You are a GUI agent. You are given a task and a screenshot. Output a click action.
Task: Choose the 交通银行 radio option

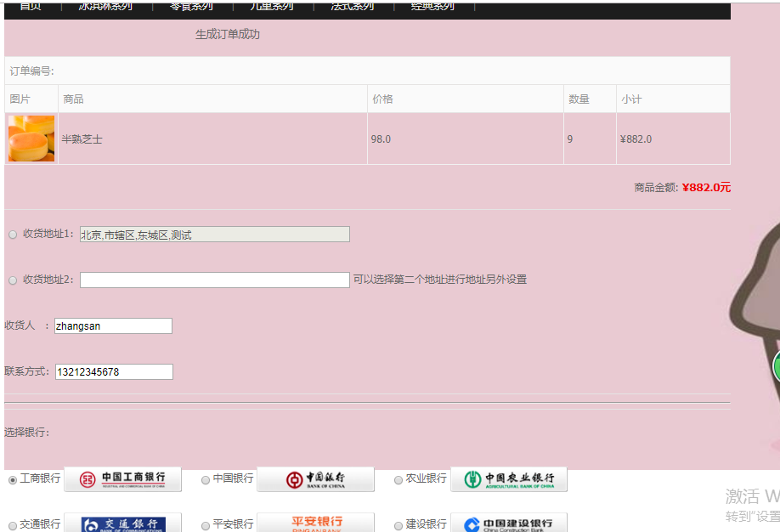pos(13,525)
